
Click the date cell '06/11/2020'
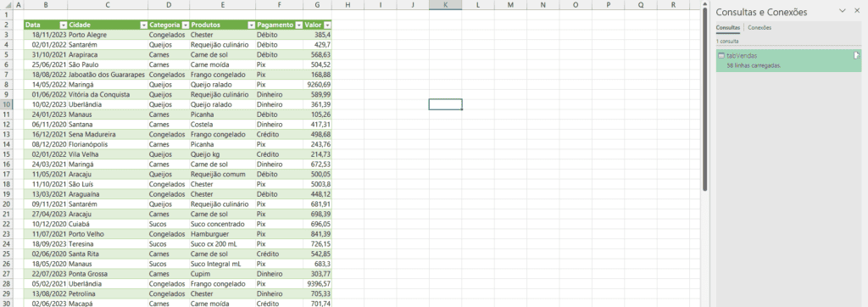46,125
